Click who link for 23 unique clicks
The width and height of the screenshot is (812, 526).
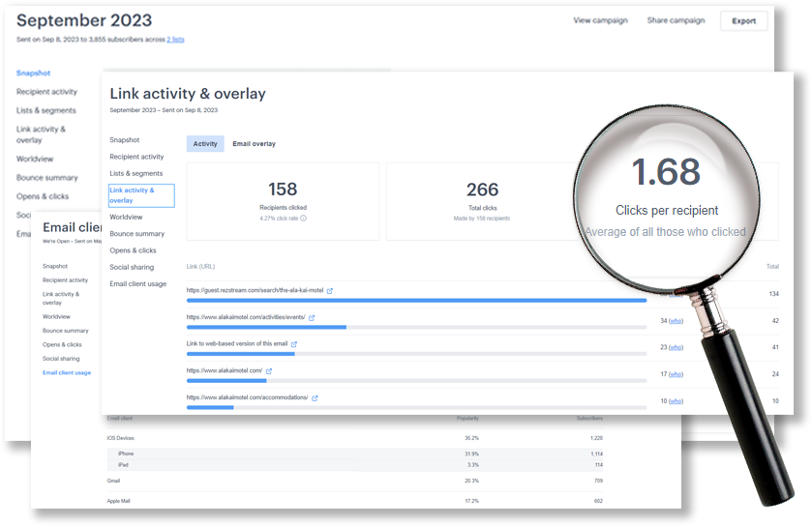pyautogui.click(x=676, y=347)
